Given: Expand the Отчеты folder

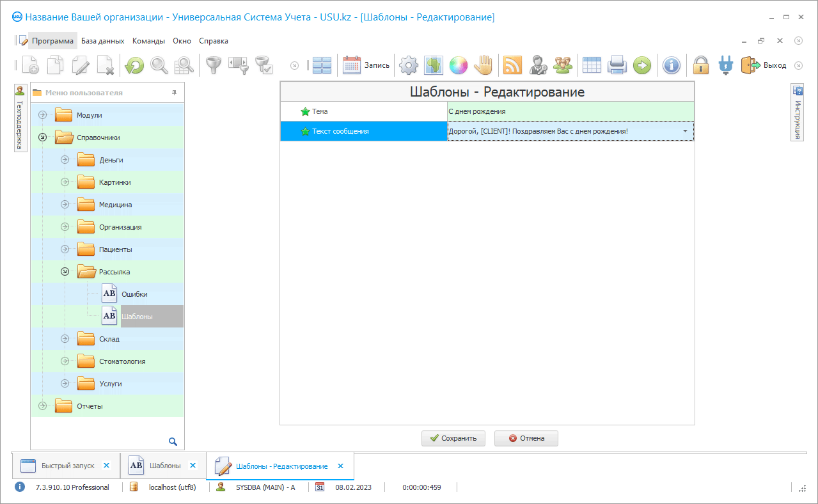Looking at the screenshot, I should [43, 406].
